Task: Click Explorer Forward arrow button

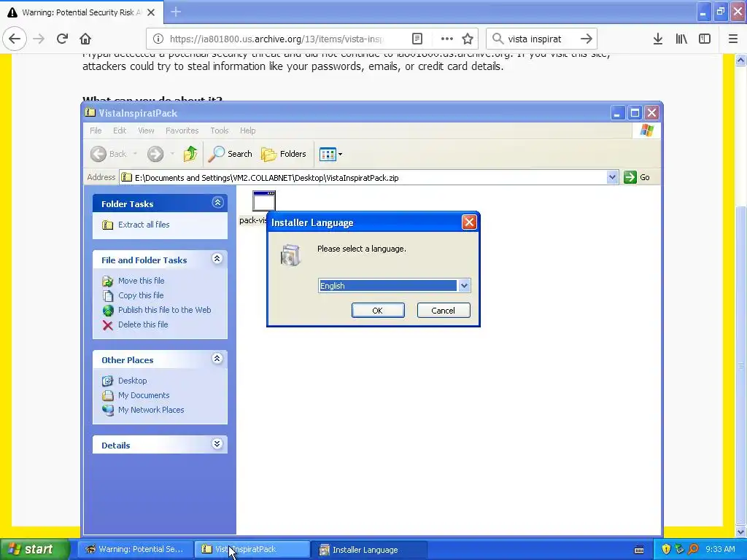Action: 155,154
